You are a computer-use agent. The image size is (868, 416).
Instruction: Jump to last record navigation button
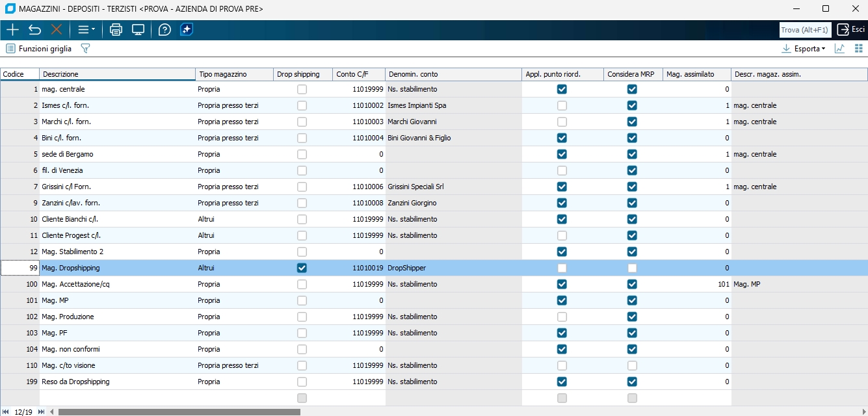(42, 411)
